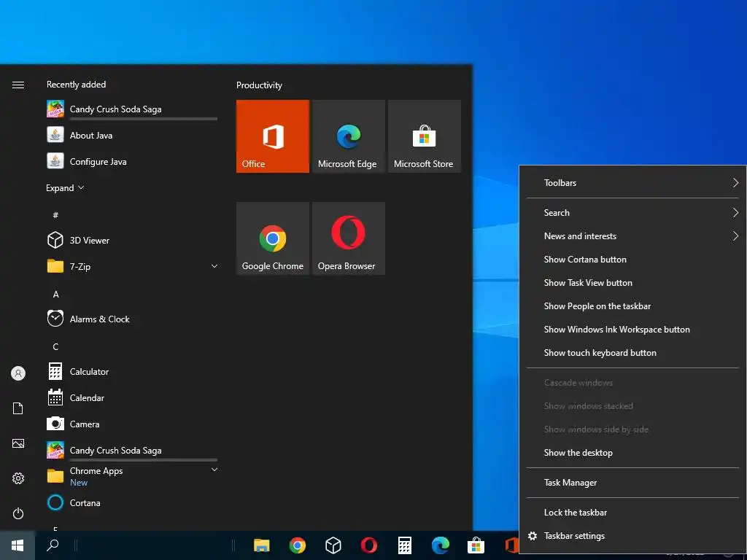Launch Microsoft Edge from the Productivity tiles
The image size is (747, 560).
click(x=348, y=136)
